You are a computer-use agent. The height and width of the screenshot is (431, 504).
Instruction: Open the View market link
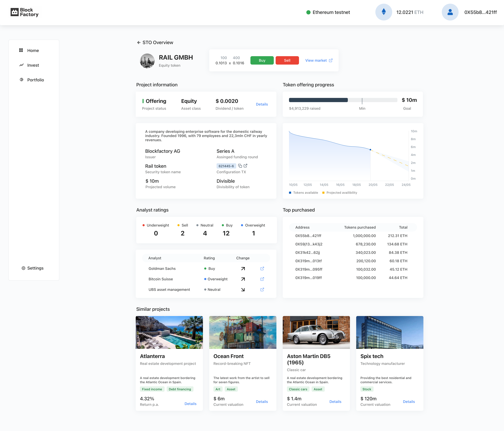[x=319, y=60]
